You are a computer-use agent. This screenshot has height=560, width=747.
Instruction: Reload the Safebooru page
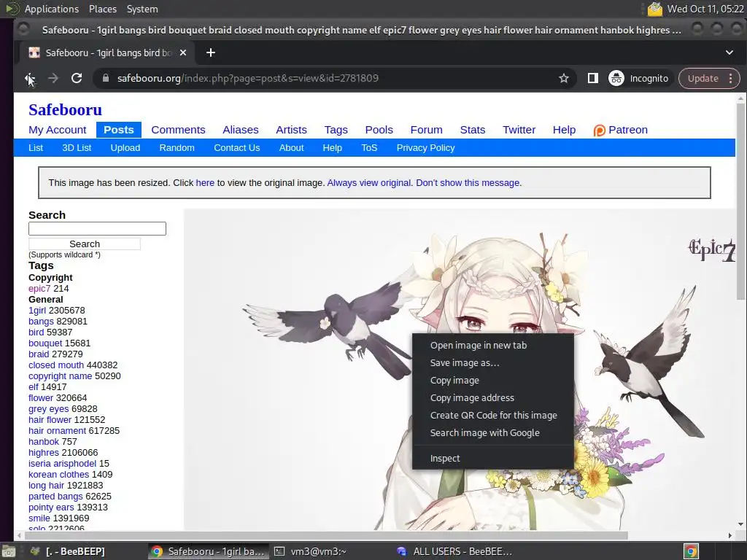pos(76,78)
